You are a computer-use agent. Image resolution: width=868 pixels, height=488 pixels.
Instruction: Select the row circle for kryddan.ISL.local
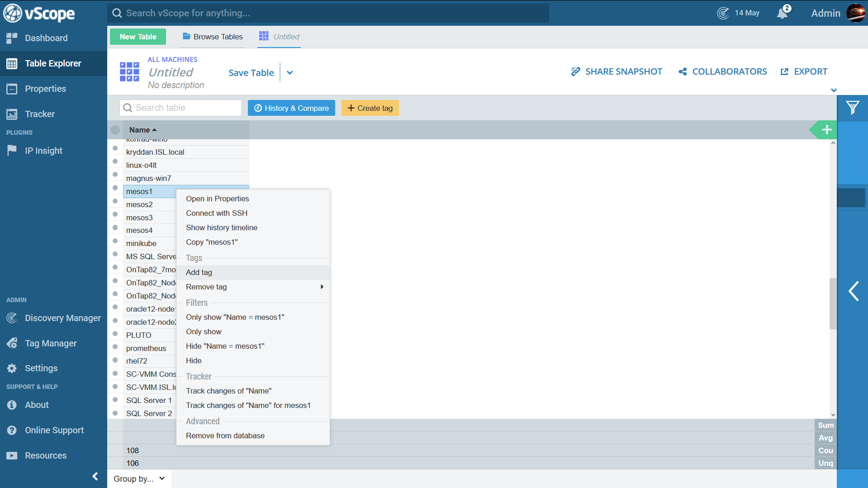tap(115, 148)
